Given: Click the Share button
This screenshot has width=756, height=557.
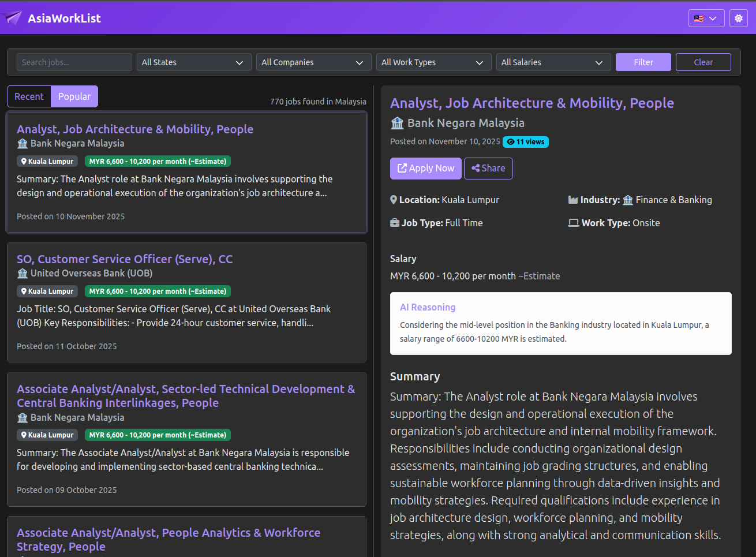Looking at the screenshot, I should coord(488,168).
